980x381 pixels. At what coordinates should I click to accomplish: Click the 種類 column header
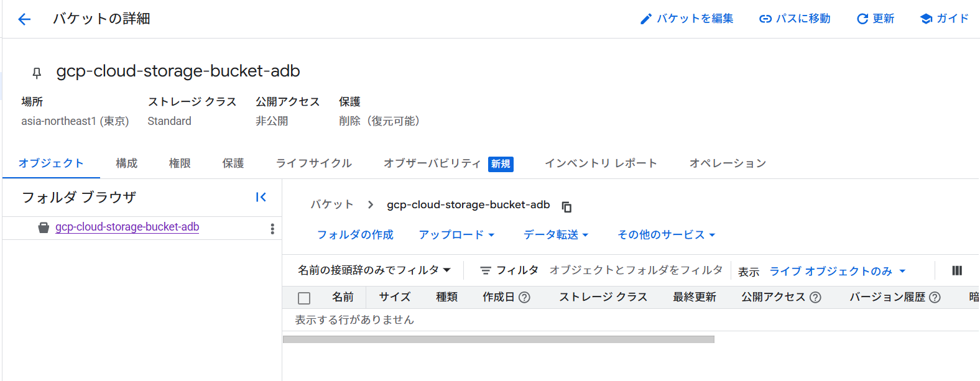click(x=446, y=297)
